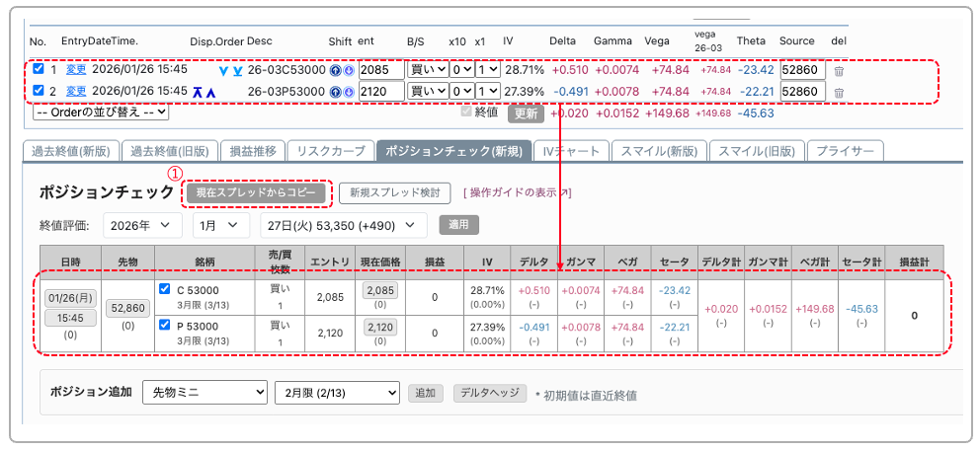Click the 26-03C53000 description text
The height and width of the screenshot is (450, 980).
point(286,70)
